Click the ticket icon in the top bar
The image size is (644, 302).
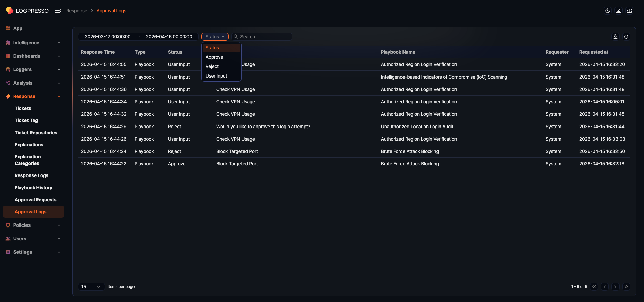pyautogui.click(x=630, y=11)
